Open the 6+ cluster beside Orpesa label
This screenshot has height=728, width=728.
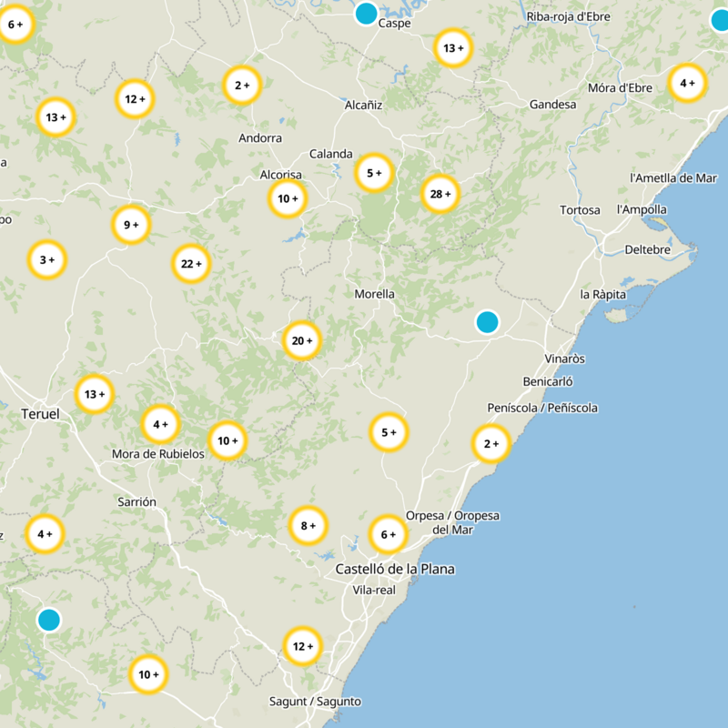coord(389,534)
